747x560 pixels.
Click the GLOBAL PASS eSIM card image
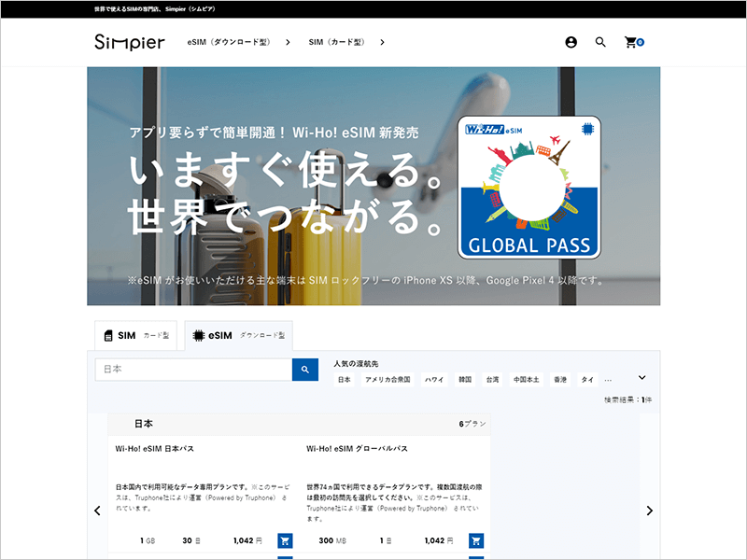tap(529, 188)
